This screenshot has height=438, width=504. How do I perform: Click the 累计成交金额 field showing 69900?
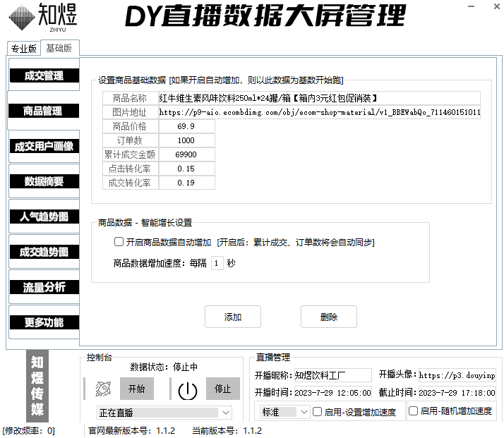pos(187,154)
